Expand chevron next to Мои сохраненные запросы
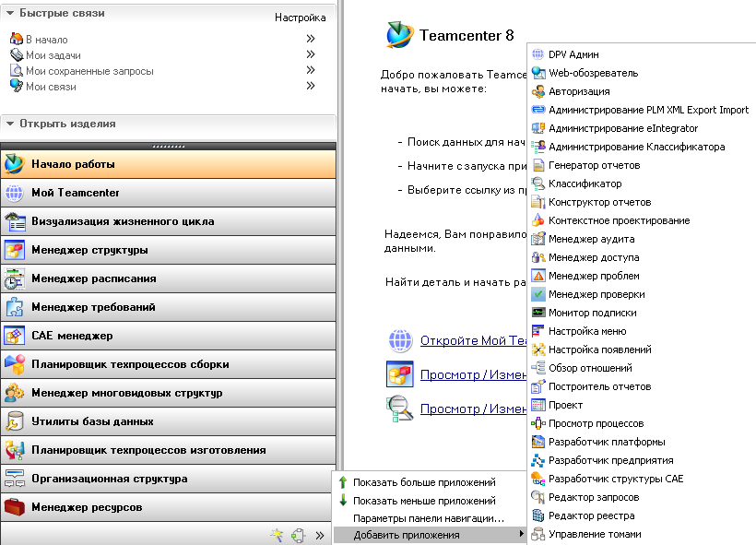The width and height of the screenshot is (756, 545). coord(311,70)
